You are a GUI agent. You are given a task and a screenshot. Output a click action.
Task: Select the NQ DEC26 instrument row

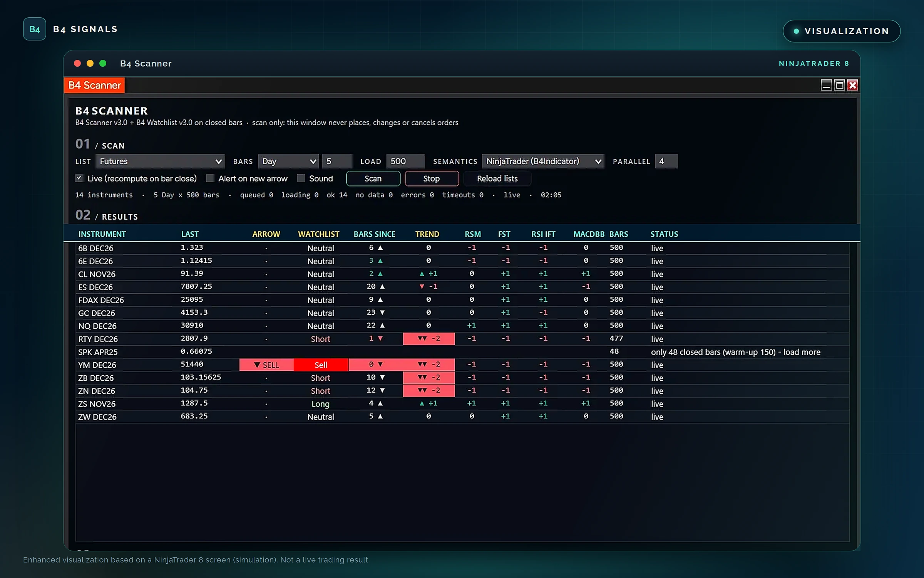pos(462,326)
